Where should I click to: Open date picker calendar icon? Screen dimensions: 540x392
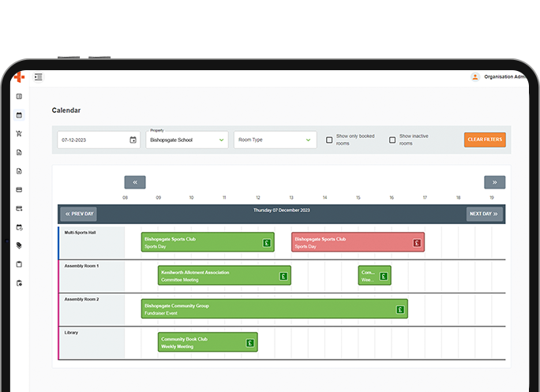[133, 140]
